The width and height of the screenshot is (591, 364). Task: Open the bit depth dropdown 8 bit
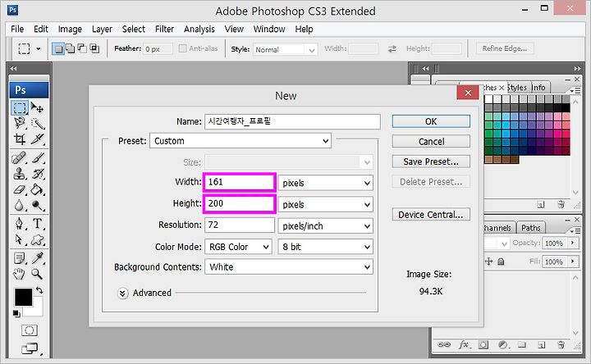[x=325, y=247]
